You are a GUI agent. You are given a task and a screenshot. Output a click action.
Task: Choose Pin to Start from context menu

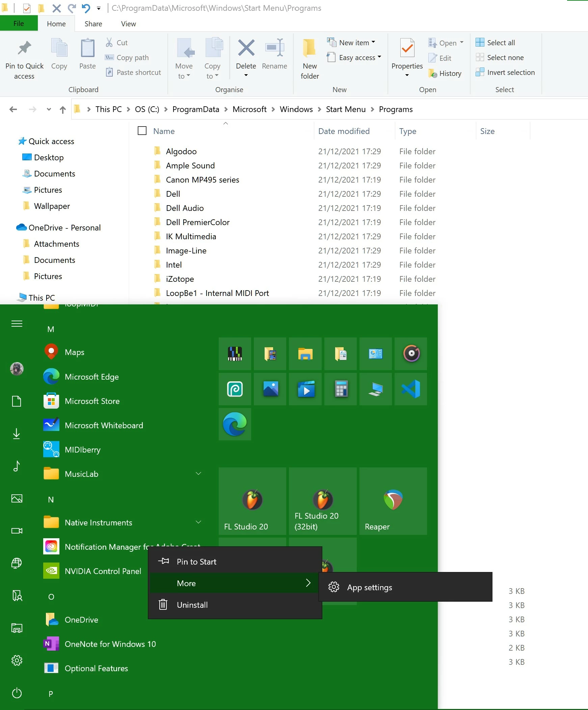[x=235, y=562]
